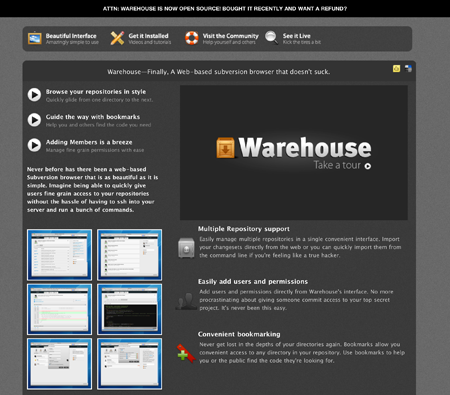Click the users silhouette icon

pos(186,301)
